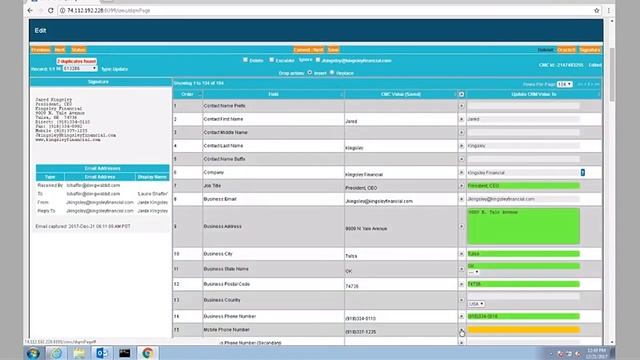Copy value arrow for Business City row
The image size is (640, 360).
click(x=461, y=254)
